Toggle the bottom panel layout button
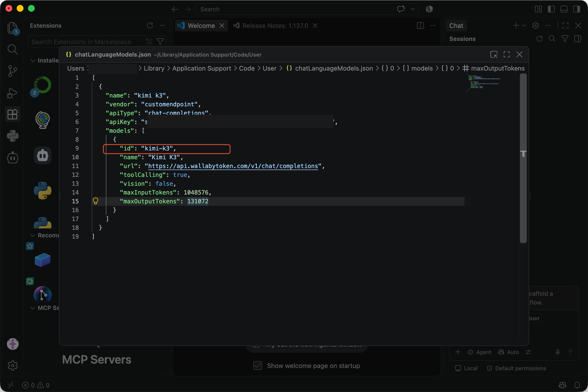 tap(564, 9)
